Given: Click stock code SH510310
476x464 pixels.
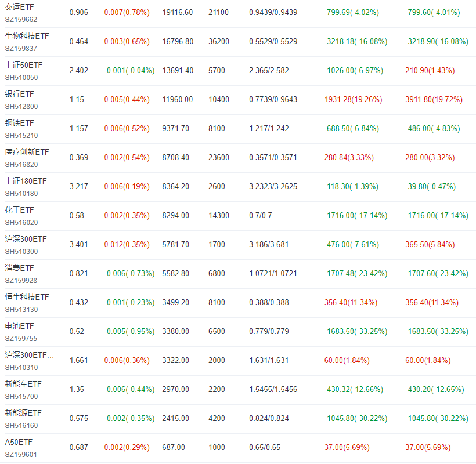Looking at the screenshot, I should (x=21, y=368).
